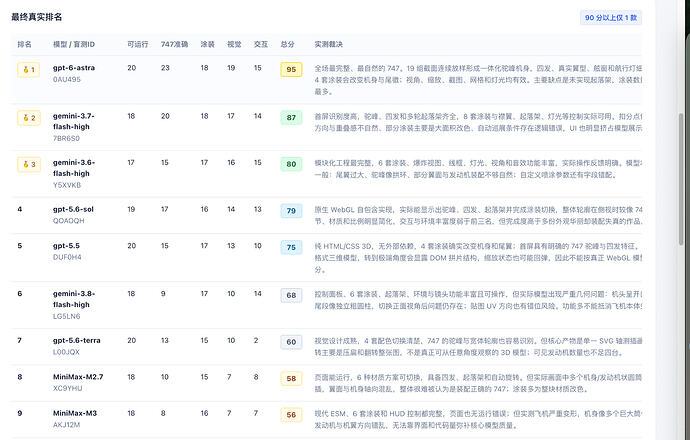Viewport: 690px width, 440px height.
Task: Sort by the 总分 column header
Action: click(287, 44)
